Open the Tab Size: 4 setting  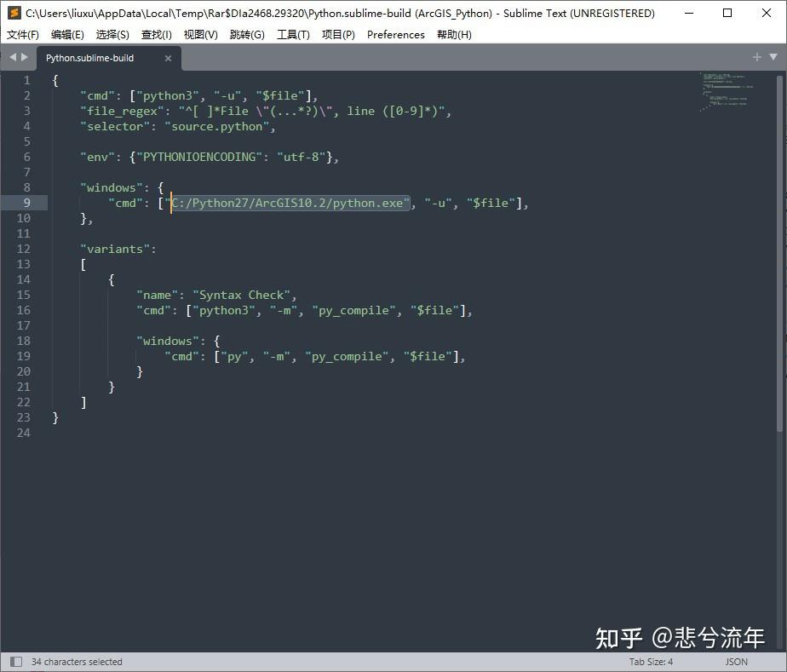pyautogui.click(x=649, y=662)
